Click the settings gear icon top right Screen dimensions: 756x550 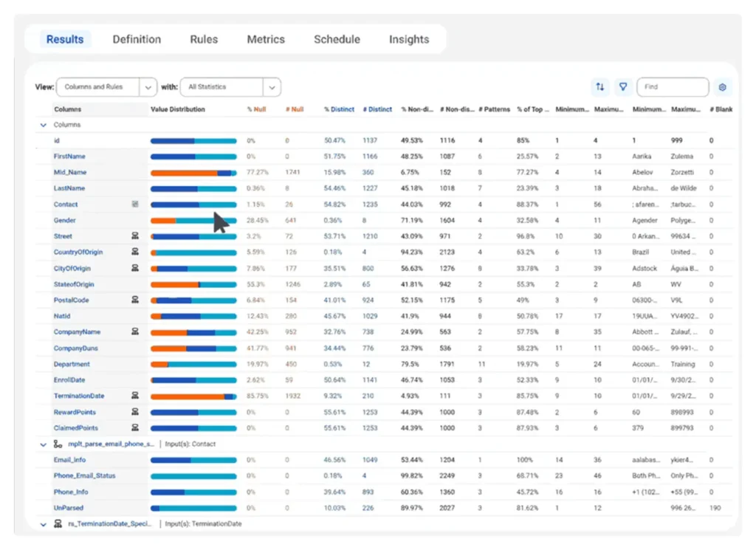pyautogui.click(x=722, y=86)
